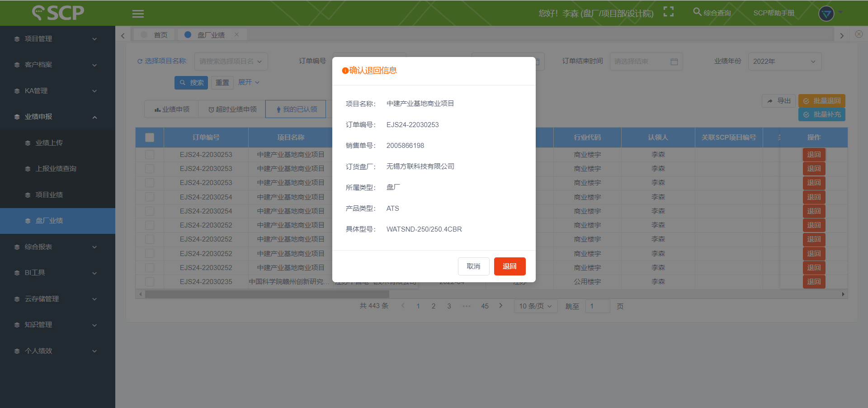Select the 业绩申领 tab
Screen dimensions: 868x408
click(x=172, y=109)
